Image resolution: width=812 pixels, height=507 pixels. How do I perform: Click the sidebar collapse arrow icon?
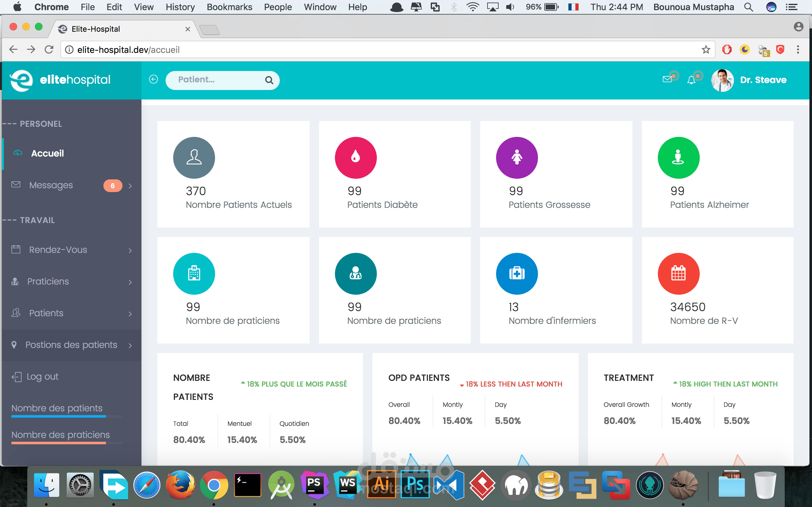[153, 80]
